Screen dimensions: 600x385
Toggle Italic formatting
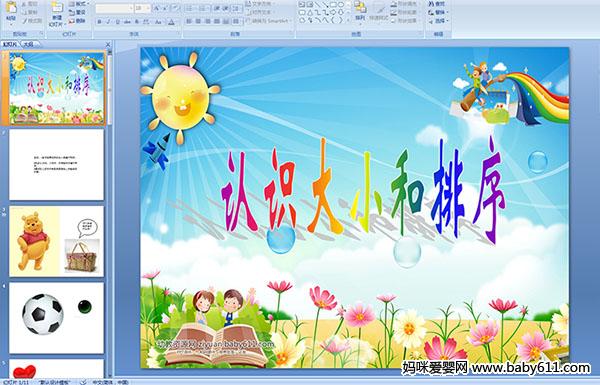click(x=108, y=22)
